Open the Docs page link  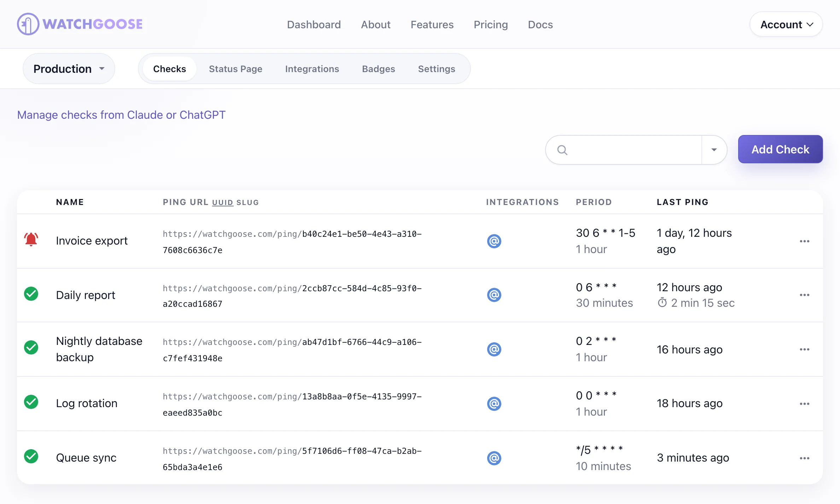540,24
